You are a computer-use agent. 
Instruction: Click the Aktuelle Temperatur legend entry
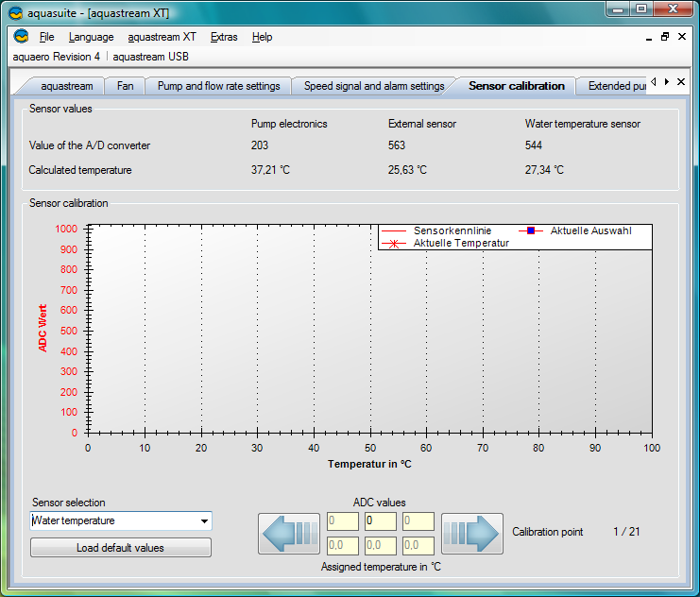[x=446, y=244]
